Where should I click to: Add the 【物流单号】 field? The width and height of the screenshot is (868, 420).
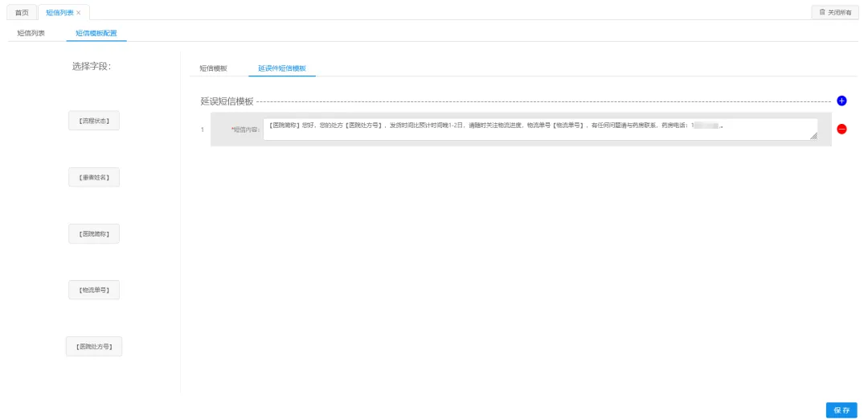[94, 290]
